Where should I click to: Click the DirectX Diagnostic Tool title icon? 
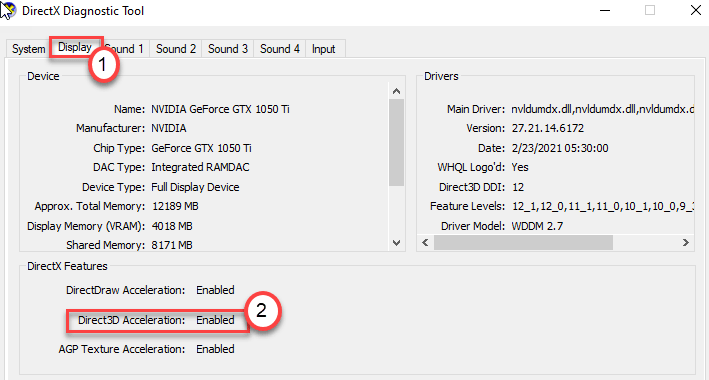click(x=8, y=9)
